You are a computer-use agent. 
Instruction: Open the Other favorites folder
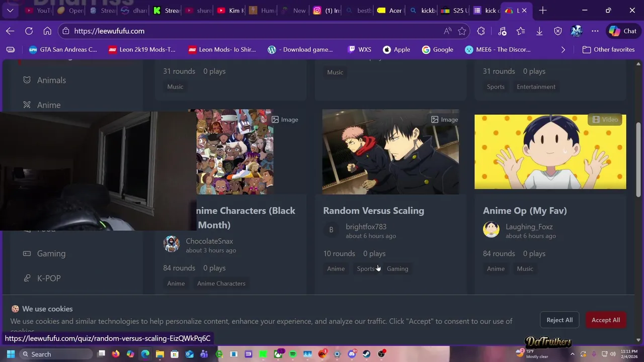click(x=608, y=50)
